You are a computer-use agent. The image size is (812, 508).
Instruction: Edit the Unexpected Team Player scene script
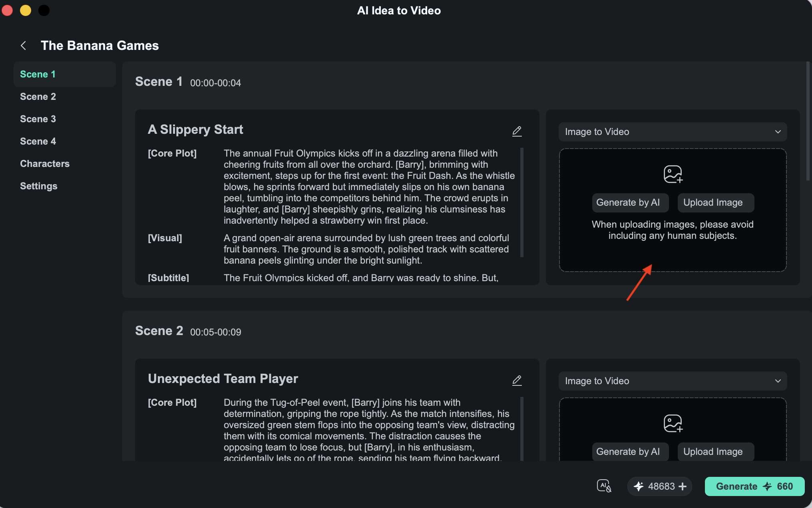point(517,380)
